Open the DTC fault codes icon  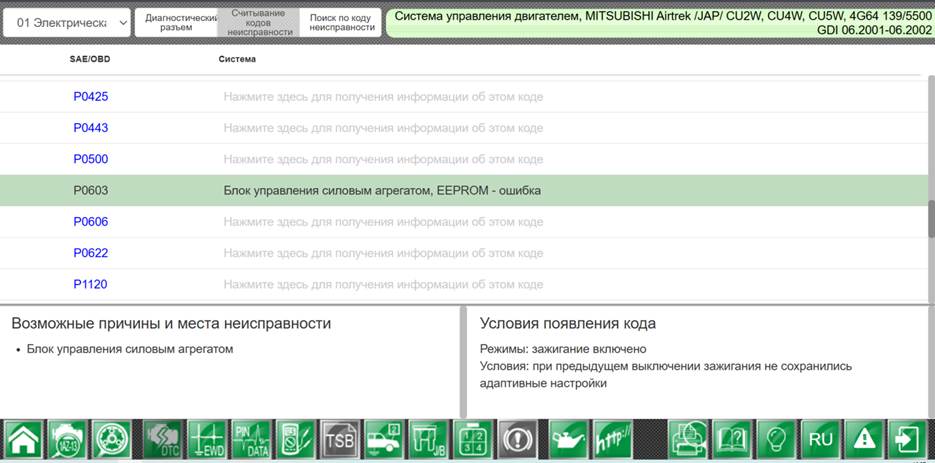pyautogui.click(x=163, y=440)
